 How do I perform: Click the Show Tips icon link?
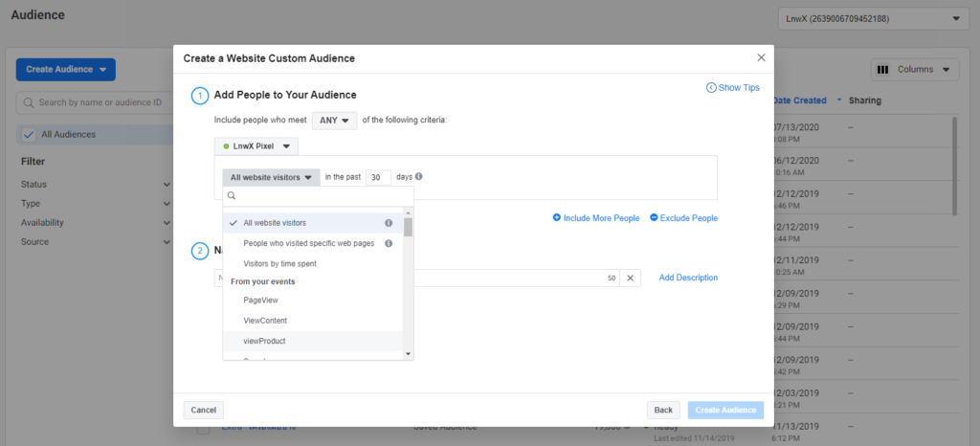(711, 88)
